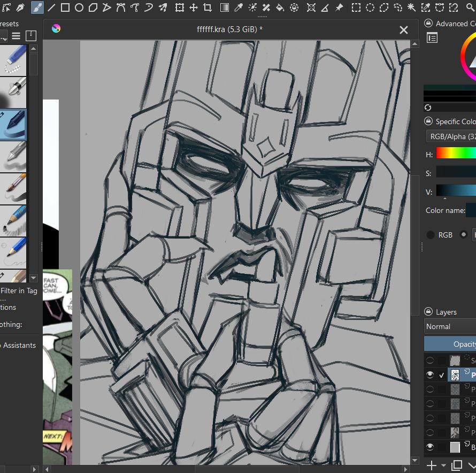
Task: Select the radio option right of RGB
Action: coord(464,234)
